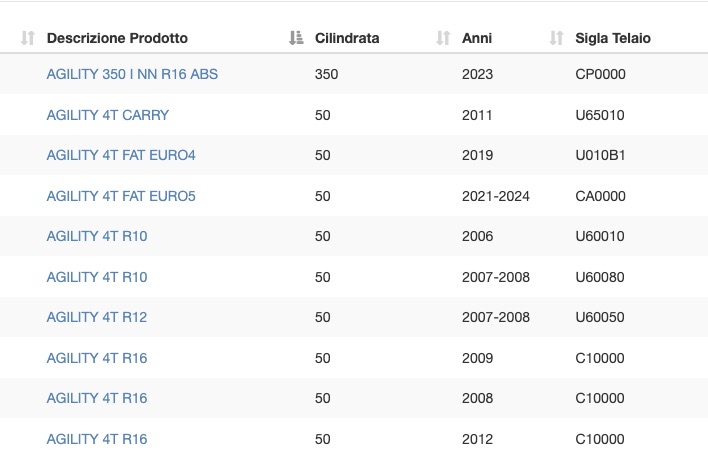Open the AGILITY 4T FAT EURO4 link
Screen dimensions: 708x466
pyautogui.click(x=121, y=155)
